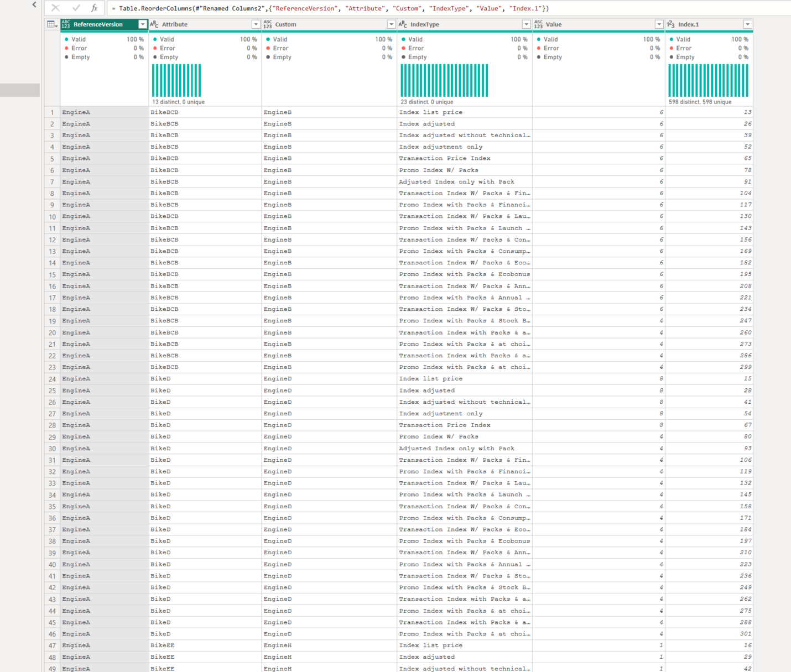Change Value column data type icon
Screen dimensions: 791x672
tap(538, 24)
